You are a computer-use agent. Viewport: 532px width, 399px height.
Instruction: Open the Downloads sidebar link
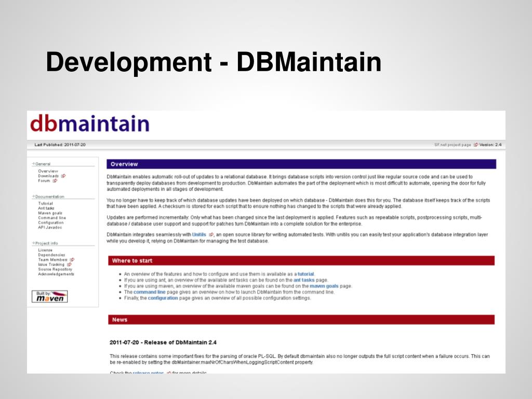(x=48, y=176)
